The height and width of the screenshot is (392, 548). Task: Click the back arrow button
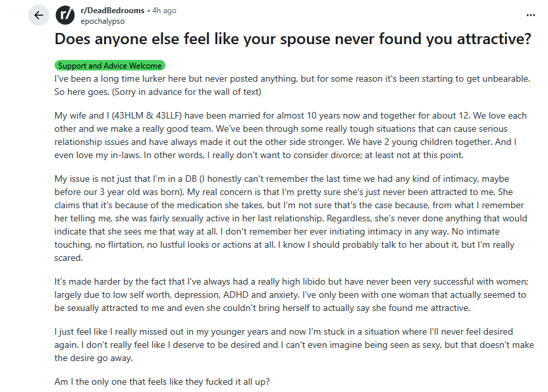[38, 15]
